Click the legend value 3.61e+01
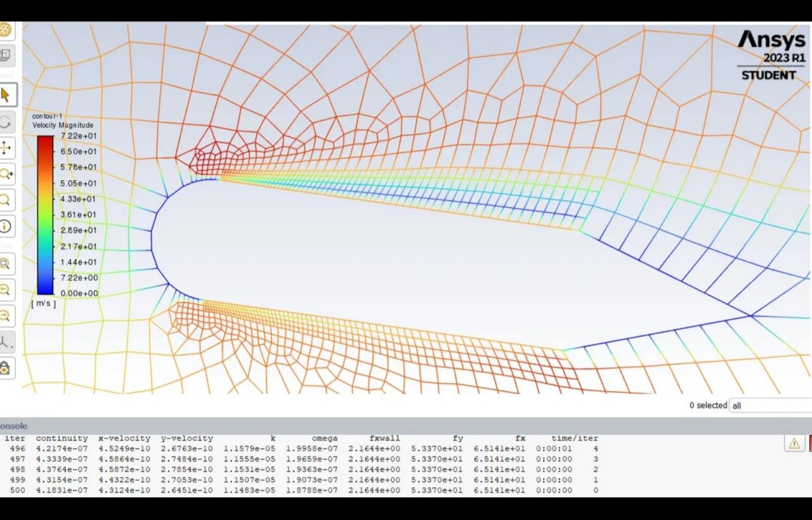This screenshot has width=812, height=520. (79, 215)
